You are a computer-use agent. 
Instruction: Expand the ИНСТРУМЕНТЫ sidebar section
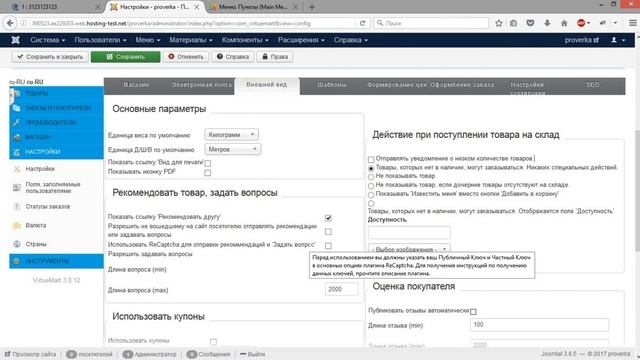[x=56, y=261]
